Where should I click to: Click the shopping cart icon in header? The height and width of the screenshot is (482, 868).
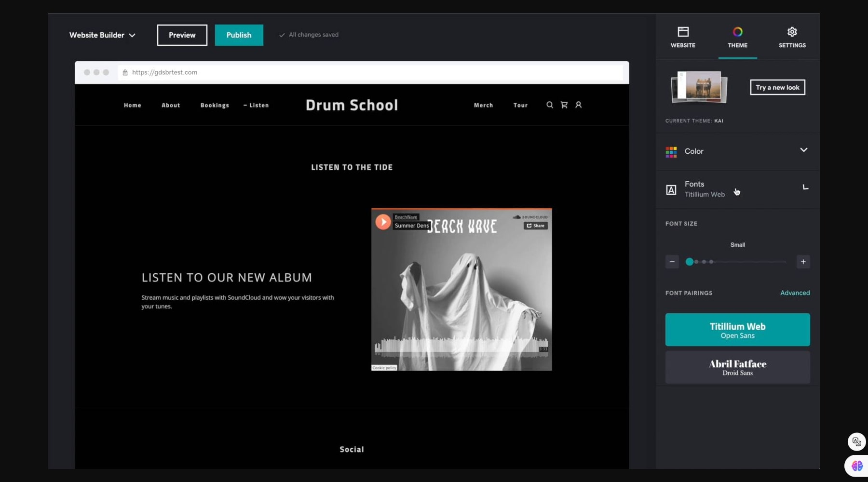(x=564, y=105)
